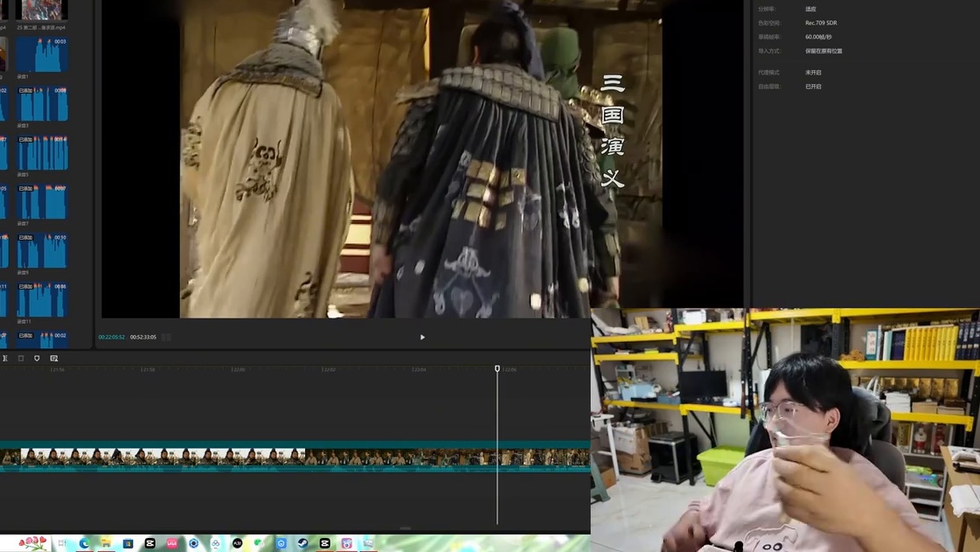Image resolution: width=980 pixels, height=552 pixels.
Task: Open the Task View taskbar button
Action: coord(62,543)
